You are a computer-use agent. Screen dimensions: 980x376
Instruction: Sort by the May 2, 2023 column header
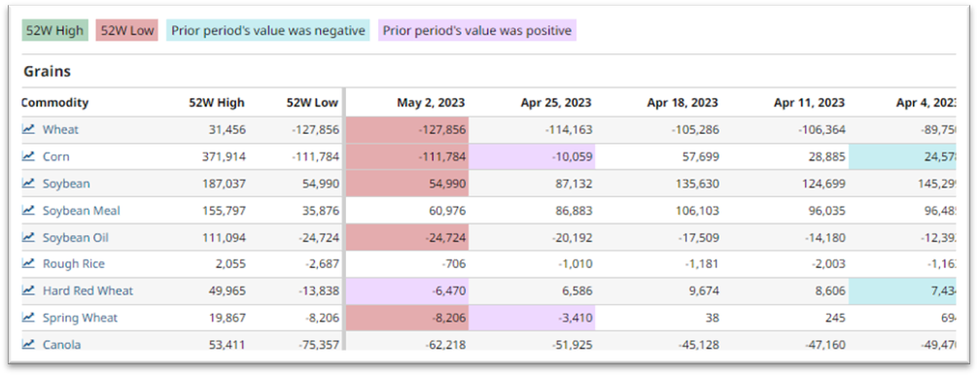coord(431,103)
